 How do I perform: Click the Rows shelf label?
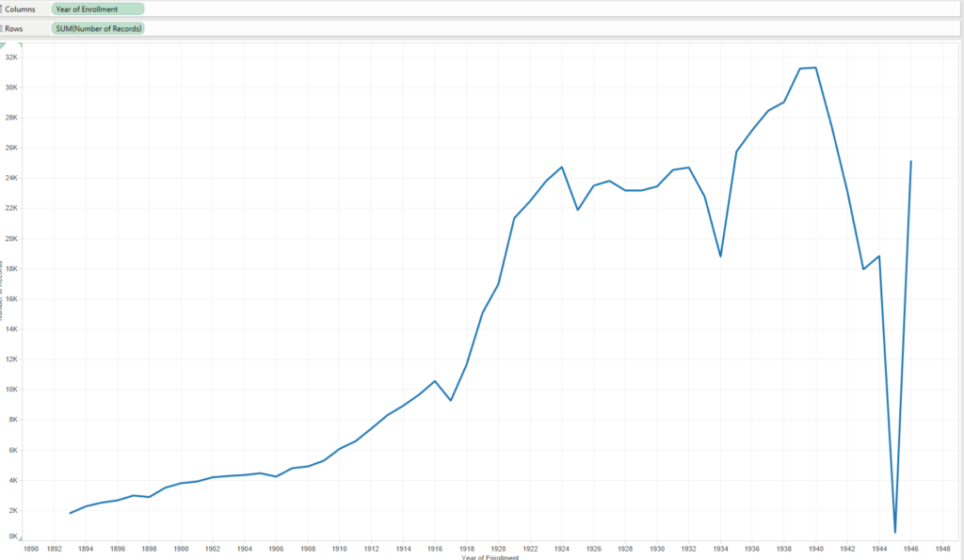click(13, 28)
